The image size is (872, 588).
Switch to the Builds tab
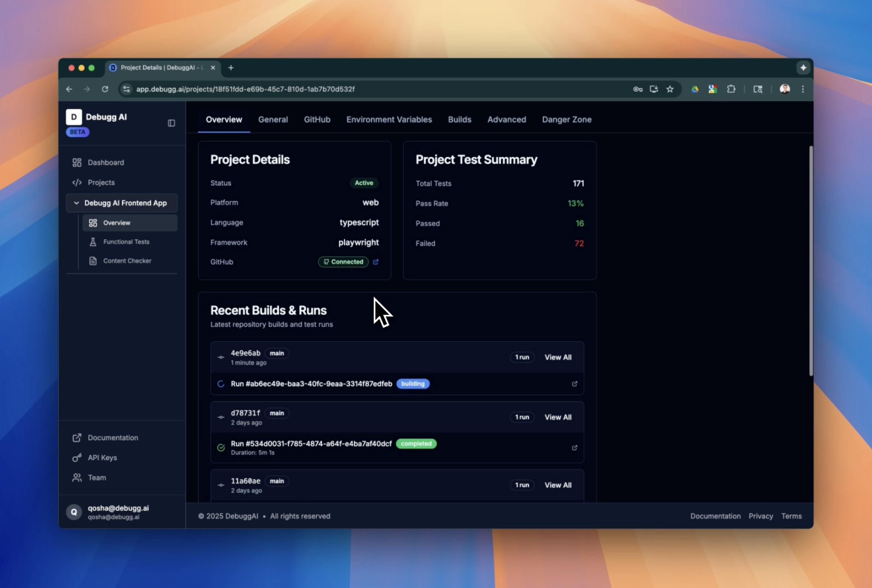click(460, 120)
